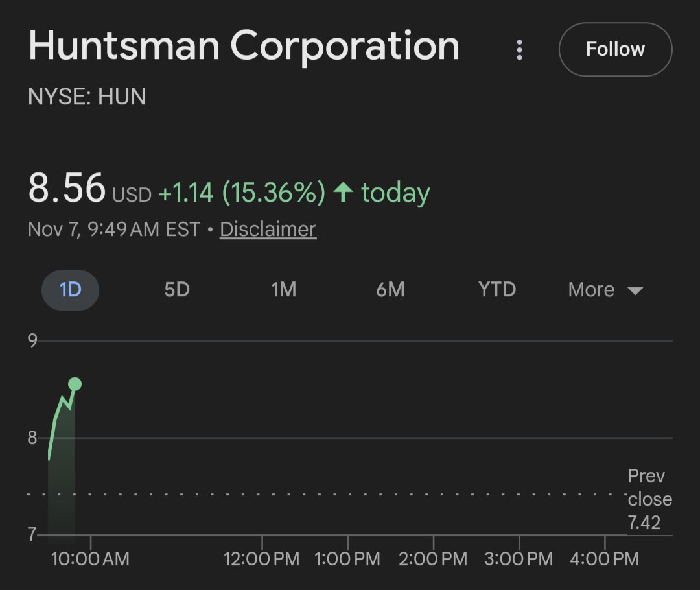
Task: Click the 2:00 PM axis label
Action: [433, 559]
